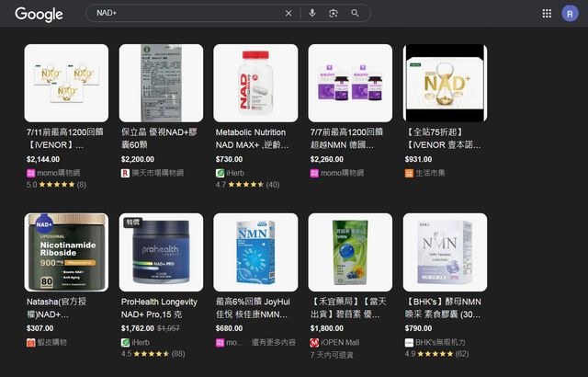588x377 pixels.
Task: Click the 4.5 star rating (88)
Action: tap(153, 354)
